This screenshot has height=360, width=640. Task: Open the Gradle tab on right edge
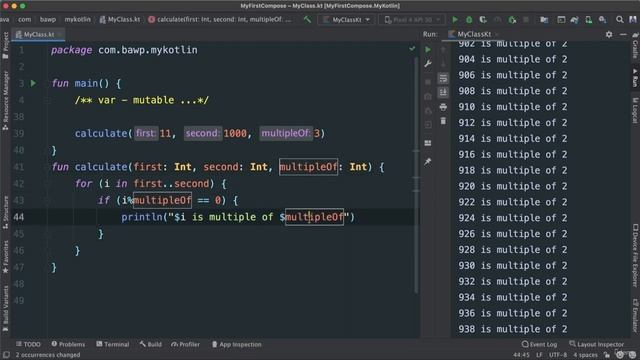[635, 46]
